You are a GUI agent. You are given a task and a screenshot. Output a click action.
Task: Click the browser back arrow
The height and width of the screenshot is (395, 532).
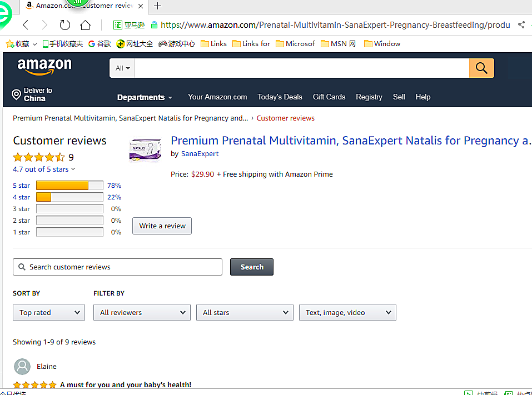(x=26, y=25)
